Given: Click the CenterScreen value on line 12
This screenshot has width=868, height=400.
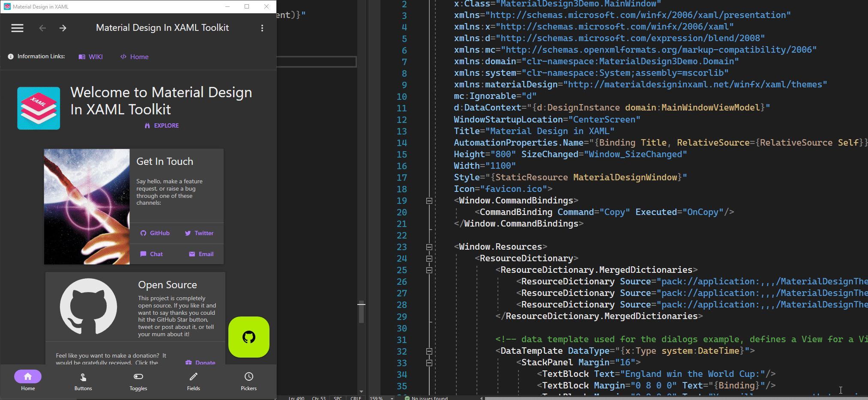Looking at the screenshot, I should (604, 119).
